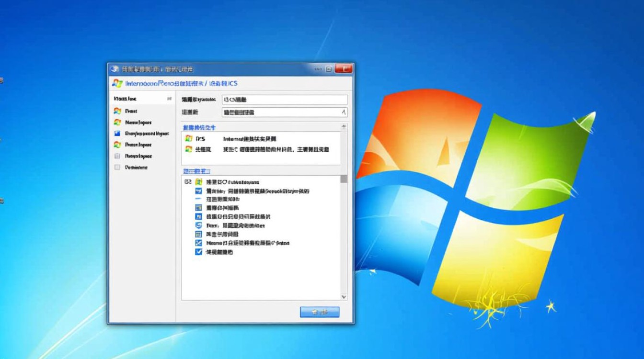
Task: Tick the empty checkbox on the last sidebar item
Action: (x=117, y=168)
